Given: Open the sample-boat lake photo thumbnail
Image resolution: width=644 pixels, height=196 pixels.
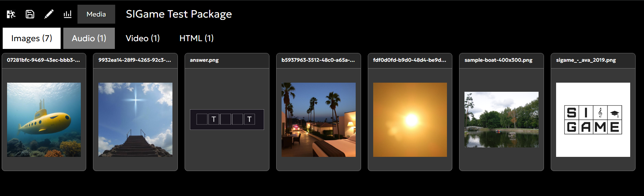Looking at the screenshot, I should pyautogui.click(x=502, y=120).
